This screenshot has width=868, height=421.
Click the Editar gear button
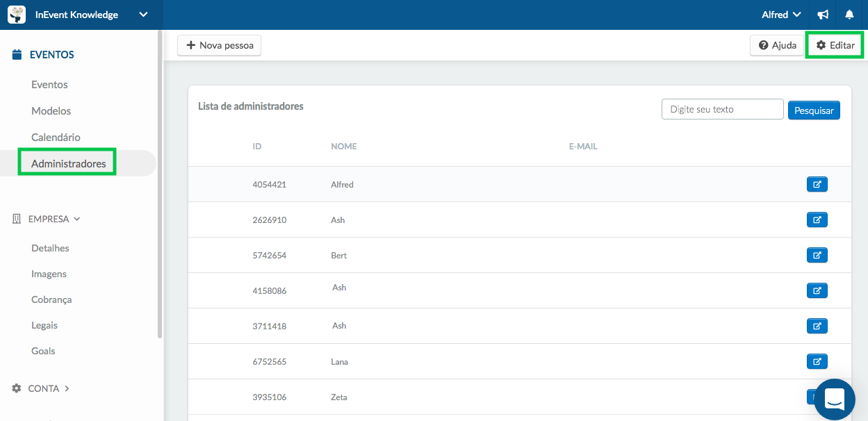click(835, 45)
